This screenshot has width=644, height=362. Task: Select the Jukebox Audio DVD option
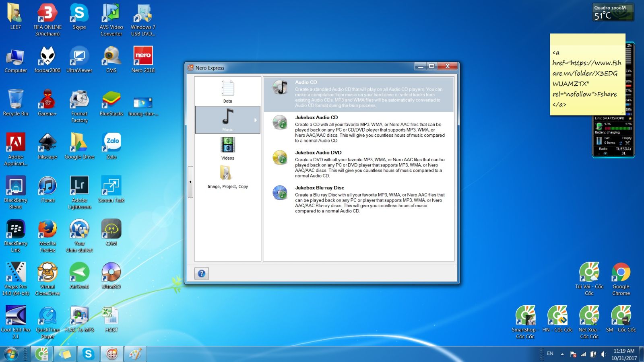[318, 153]
